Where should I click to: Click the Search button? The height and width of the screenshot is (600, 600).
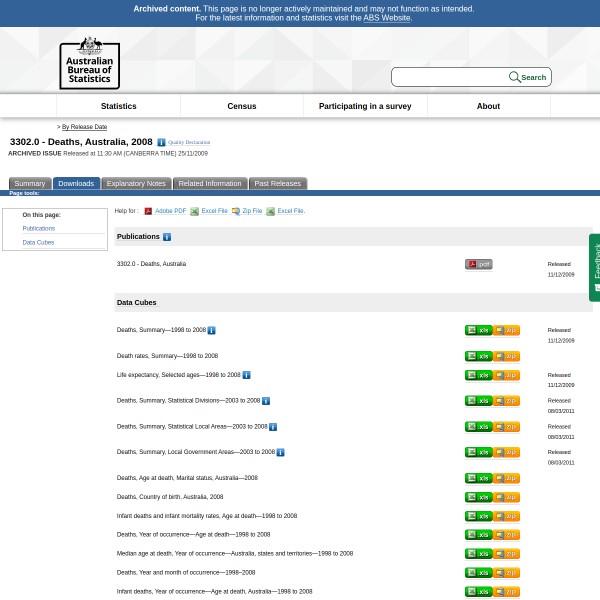click(528, 77)
